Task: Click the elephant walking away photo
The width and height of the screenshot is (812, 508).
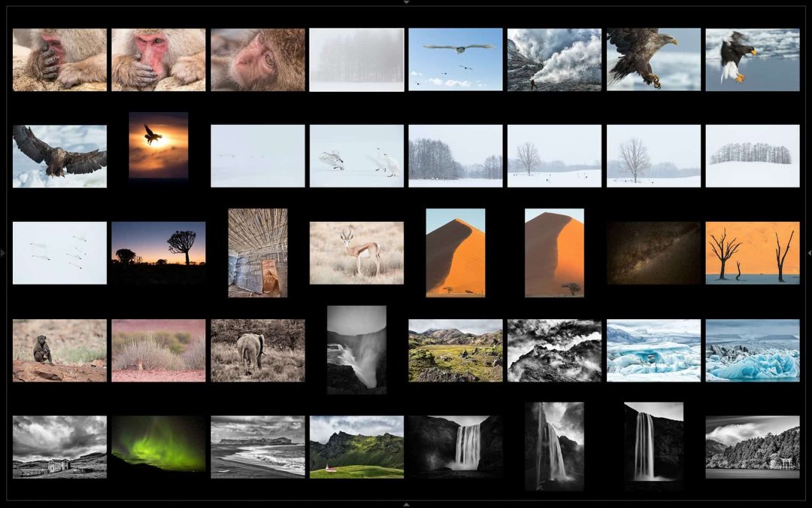Action: click(257, 350)
